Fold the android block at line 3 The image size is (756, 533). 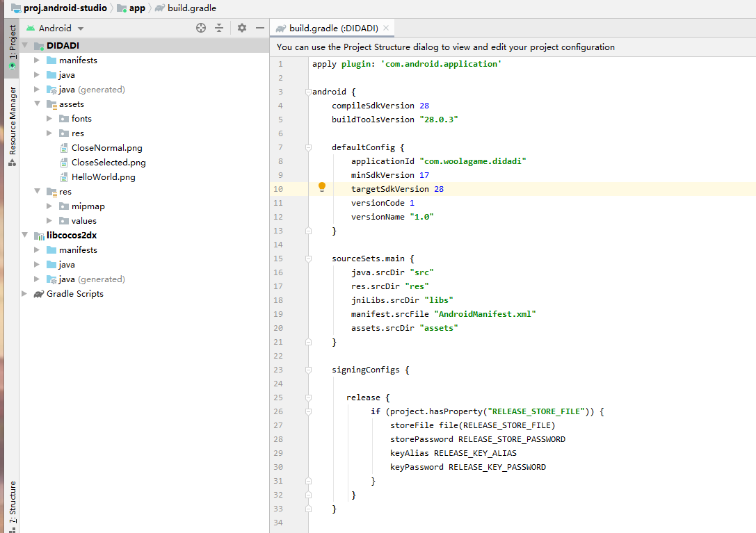308,92
